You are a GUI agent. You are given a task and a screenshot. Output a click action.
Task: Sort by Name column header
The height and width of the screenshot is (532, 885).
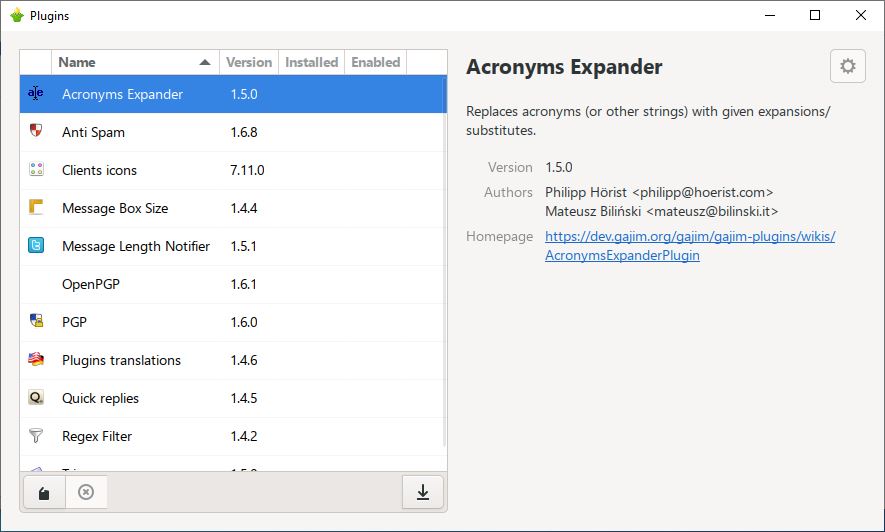[x=135, y=62]
